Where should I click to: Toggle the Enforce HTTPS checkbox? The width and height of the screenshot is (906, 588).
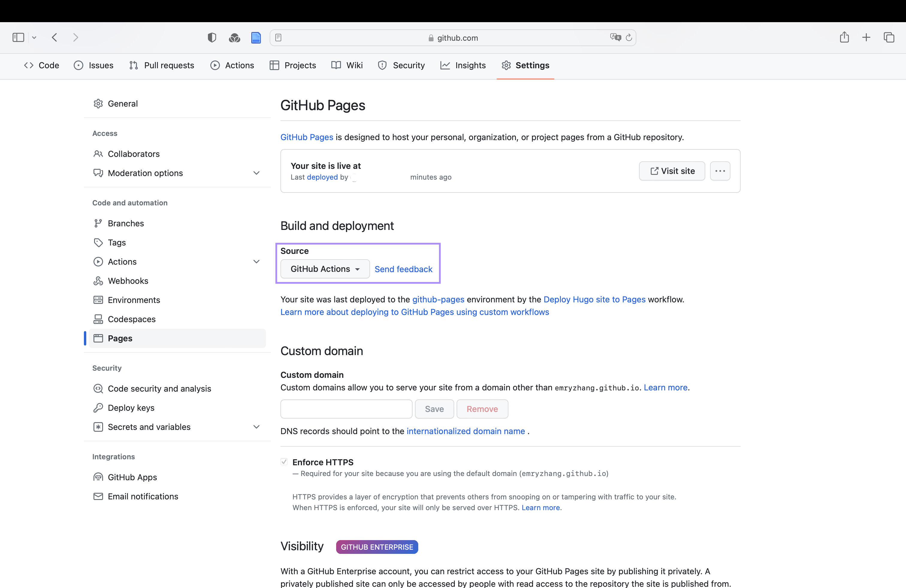(x=284, y=462)
